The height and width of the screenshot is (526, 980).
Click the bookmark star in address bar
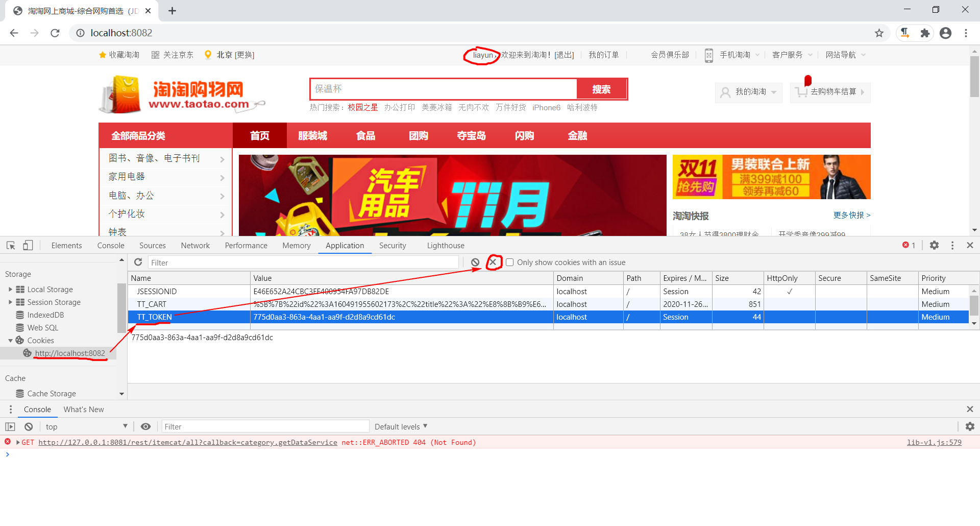tap(879, 33)
